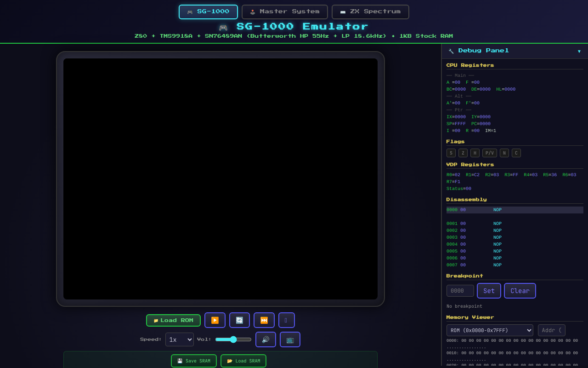The image size is (588, 368).
Task: Click the memory Addr input field
Action: (x=552, y=330)
